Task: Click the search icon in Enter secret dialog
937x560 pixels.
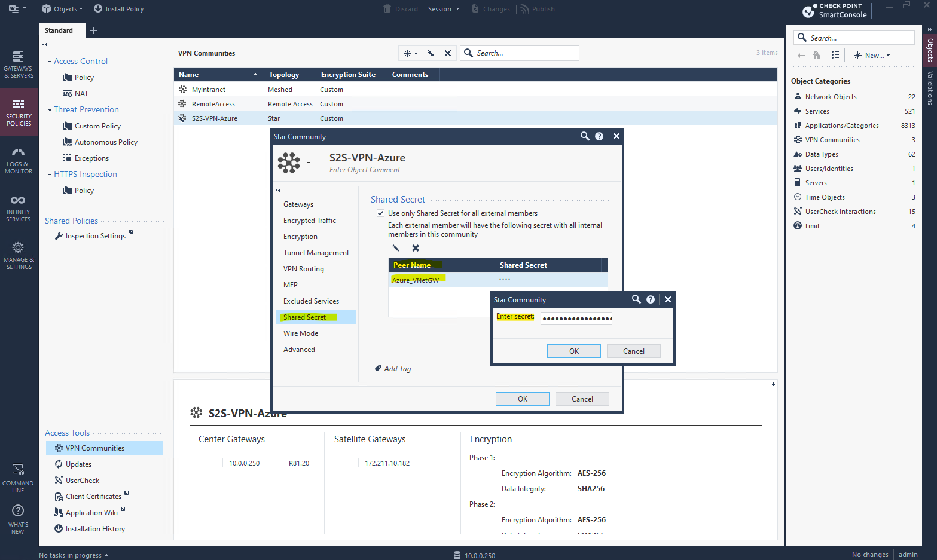Action: point(636,299)
